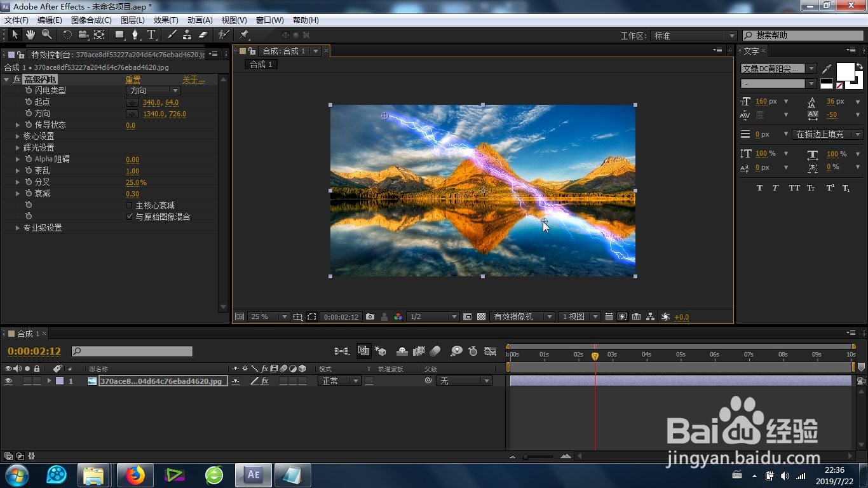Hide layer 1 with its eye toggle

(9, 381)
